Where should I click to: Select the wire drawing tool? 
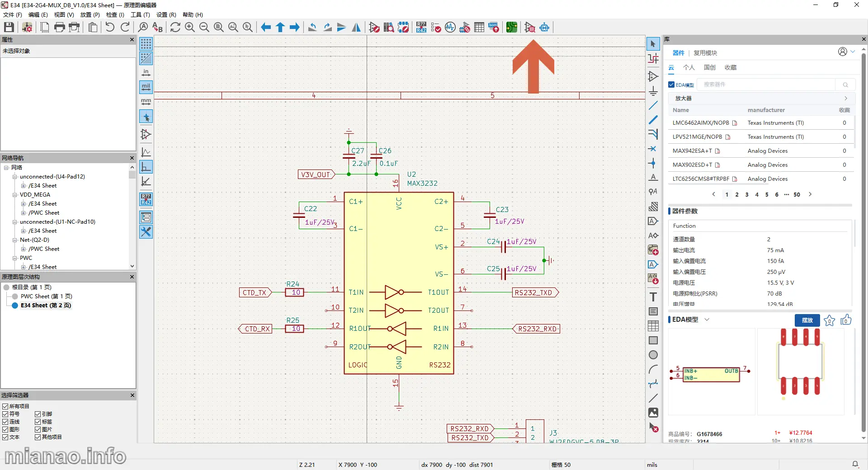(x=653, y=105)
